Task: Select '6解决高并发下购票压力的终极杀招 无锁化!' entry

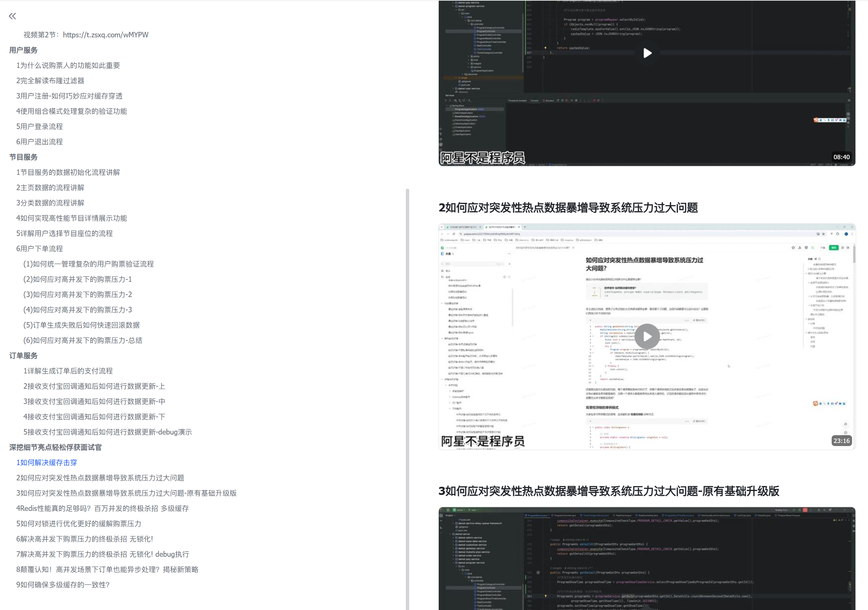Action: click(x=85, y=539)
